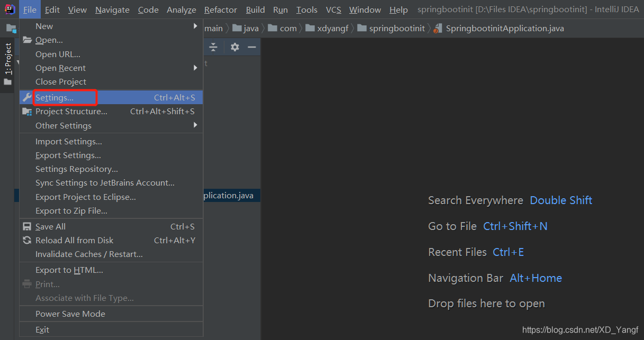Click the collapse all icon in Project panel
Viewport: 644px width, 340px height.
click(213, 47)
